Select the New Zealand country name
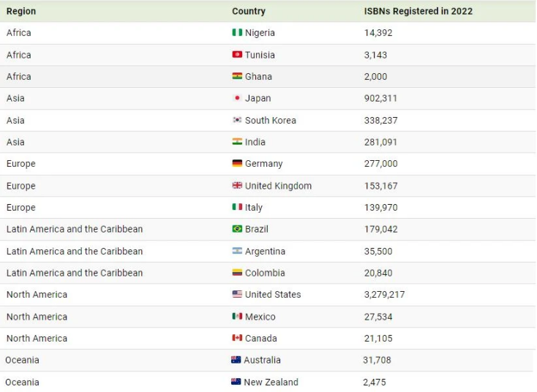The height and width of the screenshot is (392, 537). point(271,382)
